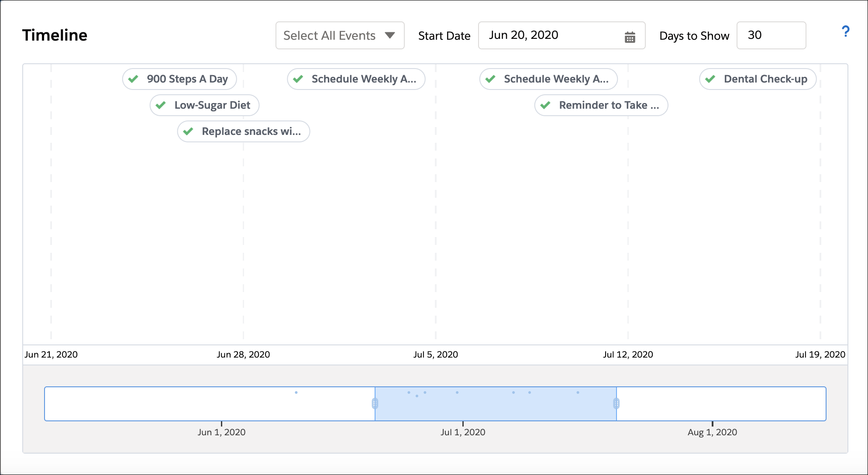868x475 pixels.
Task: Click the Jul 5, 2020 axis label
Action: point(436,355)
